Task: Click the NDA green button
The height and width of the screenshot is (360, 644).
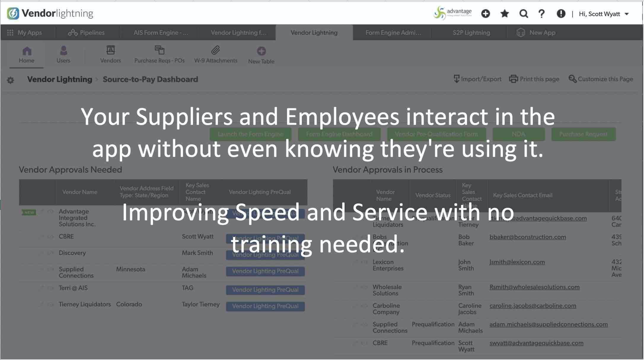Action: (519, 134)
